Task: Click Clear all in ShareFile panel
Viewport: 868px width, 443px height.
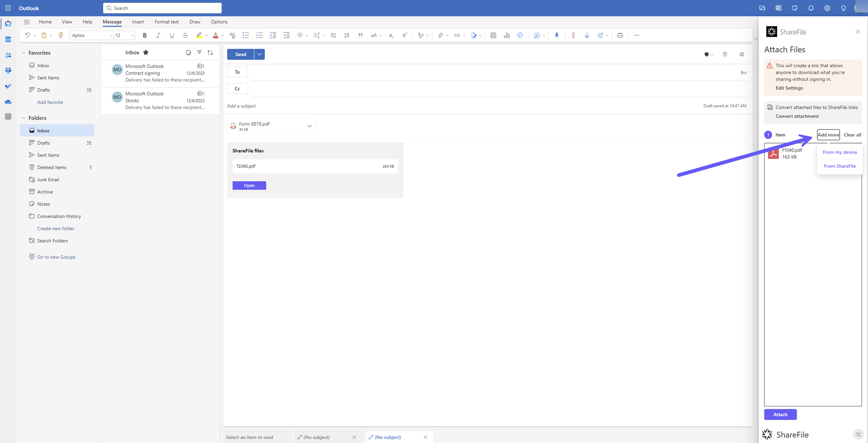Action: tap(852, 135)
